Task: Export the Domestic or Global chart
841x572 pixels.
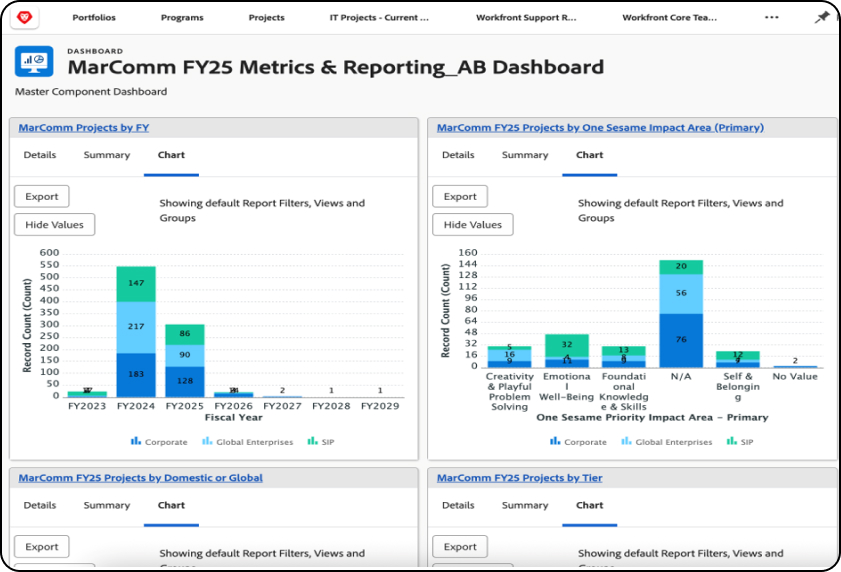Action: click(x=41, y=547)
